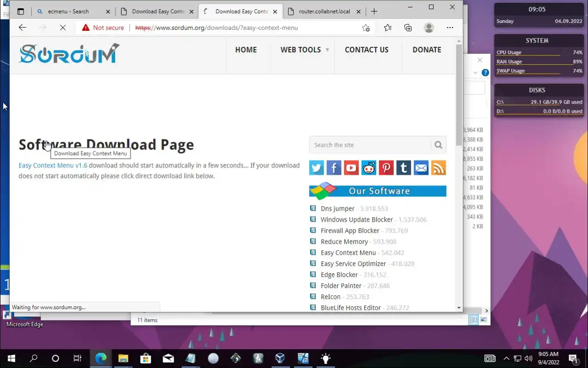Open the notification center icon
The width and height of the screenshot is (588, 368).
[x=573, y=358]
